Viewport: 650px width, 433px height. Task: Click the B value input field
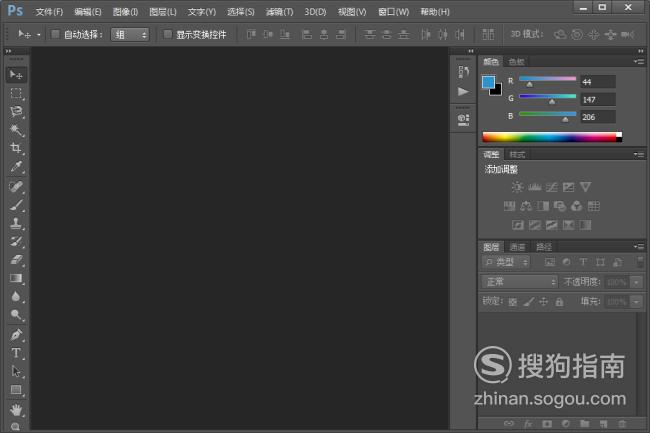tap(597, 117)
